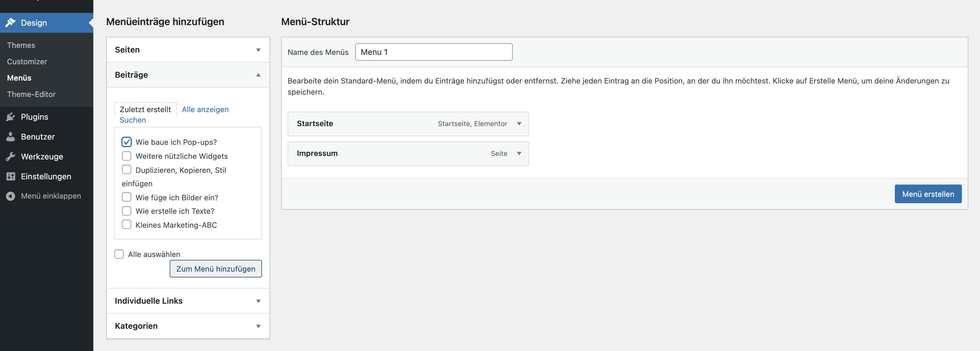
Task: Click the 'Name des Menüs' text field
Action: pyautogui.click(x=434, y=52)
